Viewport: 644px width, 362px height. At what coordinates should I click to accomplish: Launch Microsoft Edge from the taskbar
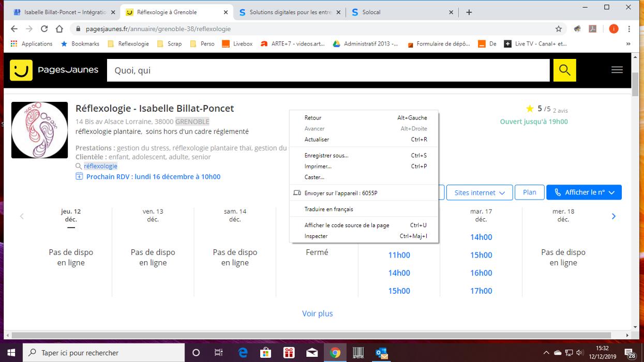[243, 353]
